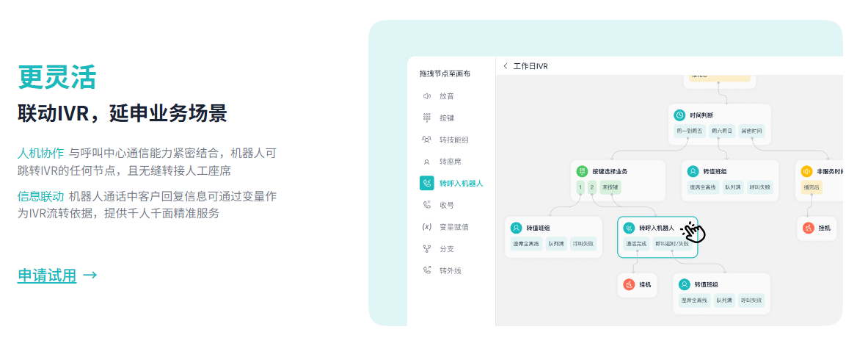This screenshot has height=346, width=868.
Task: Open the 申请试用 trial link
Action: pos(47,275)
